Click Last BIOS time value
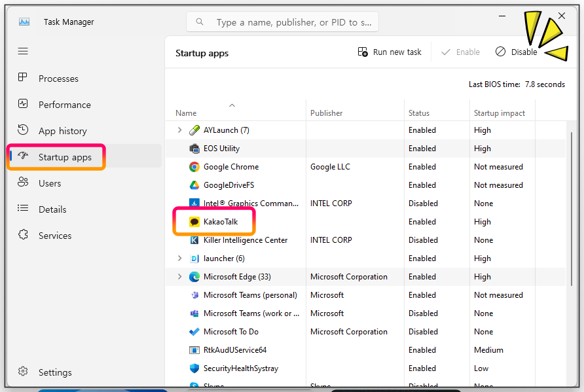Viewport: 584px width, 392px height. [545, 84]
